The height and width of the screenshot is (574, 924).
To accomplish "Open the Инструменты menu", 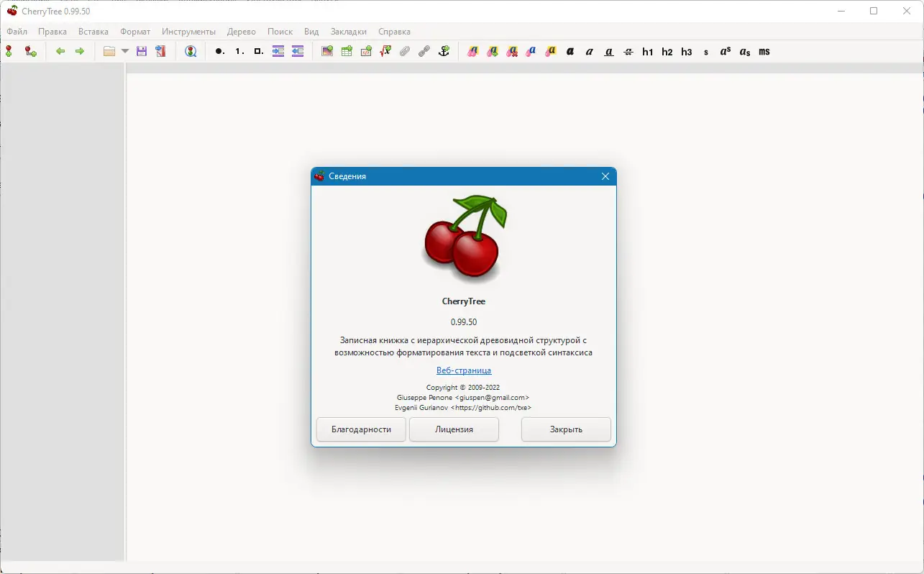I will coord(188,32).
